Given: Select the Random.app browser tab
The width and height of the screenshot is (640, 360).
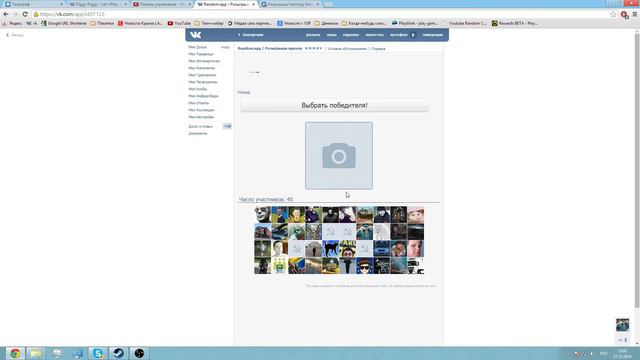Looking at the screenshot, I should [x=225, y=4].
